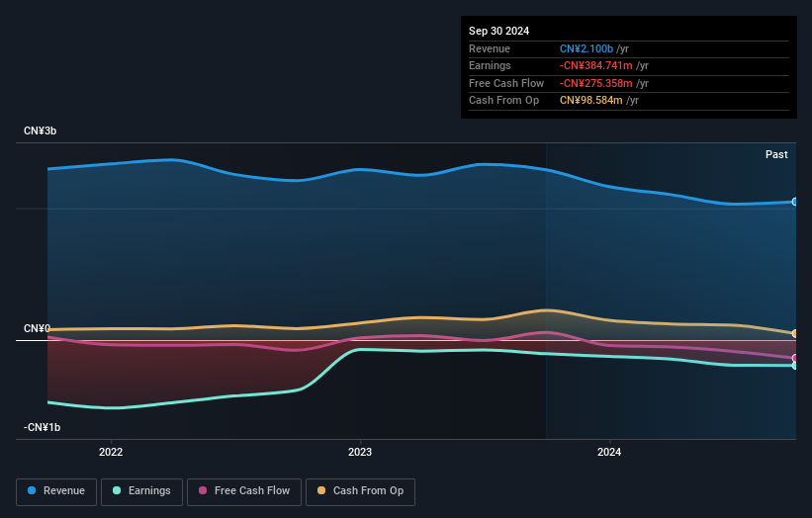Click the CN¥0 y-axis label
Viewport: 812px width, 518px height.
37,328
